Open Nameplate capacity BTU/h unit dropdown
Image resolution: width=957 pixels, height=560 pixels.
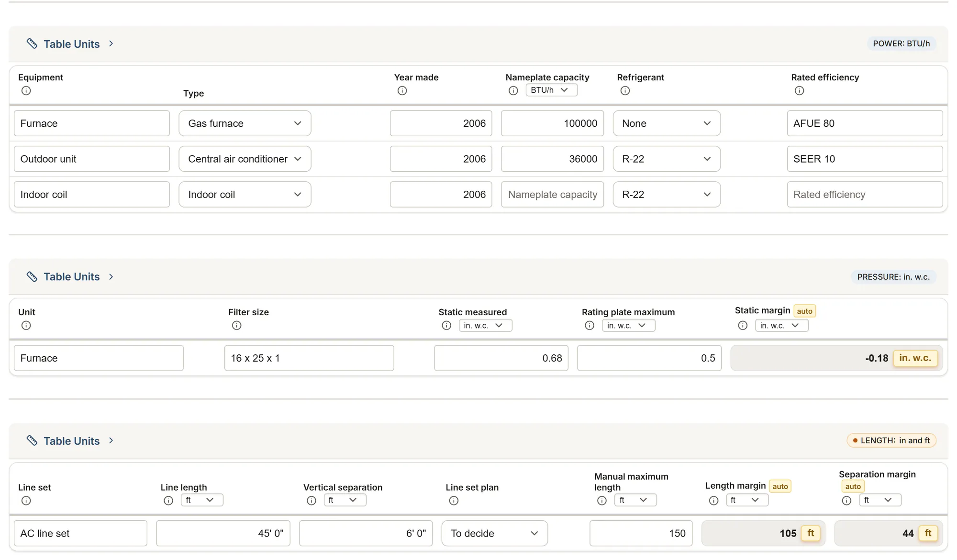click(552, 90)
